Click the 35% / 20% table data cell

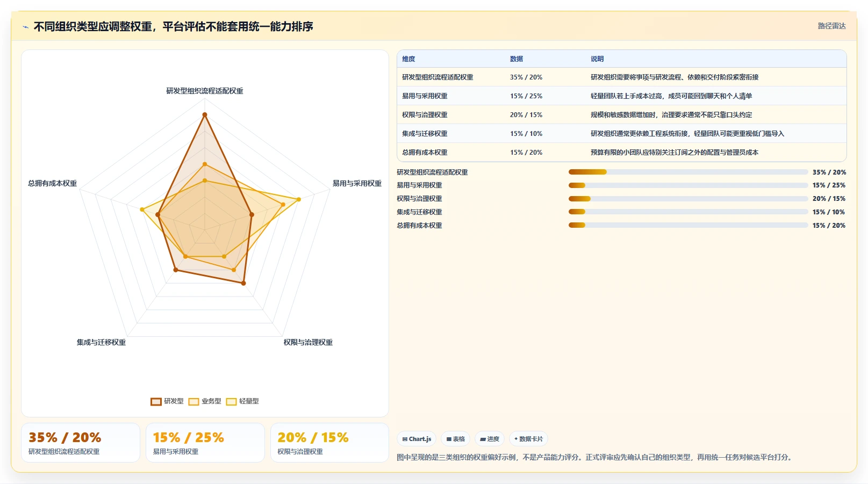526,77
